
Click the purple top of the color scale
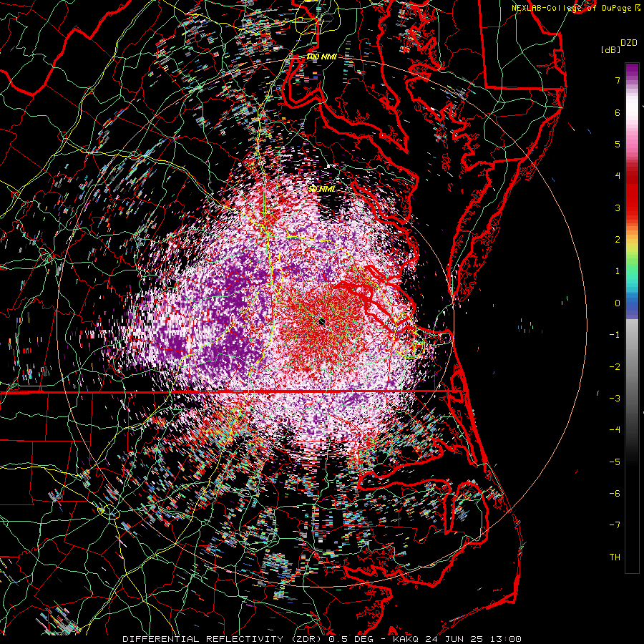632,71
